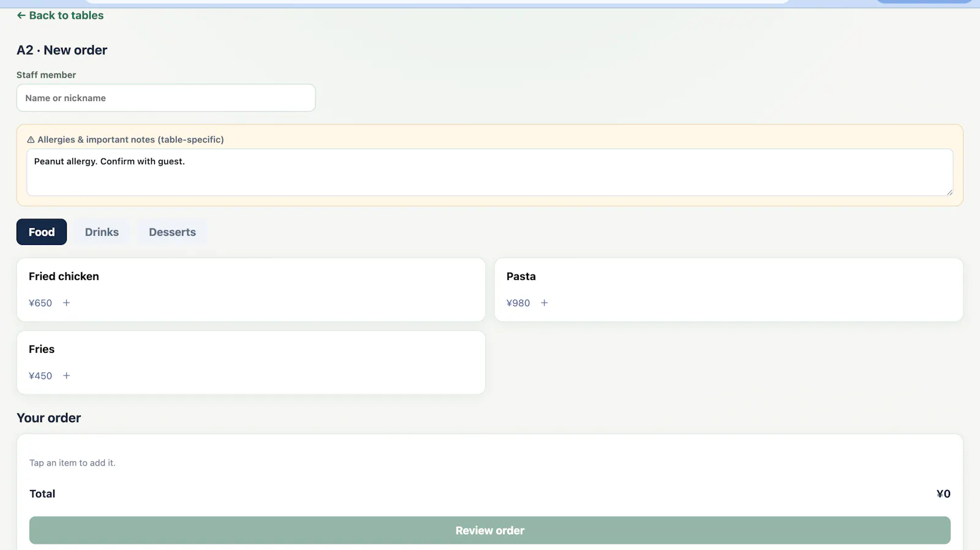
Task: Go back via Back to tables link
Action: [x=60, y=15]
